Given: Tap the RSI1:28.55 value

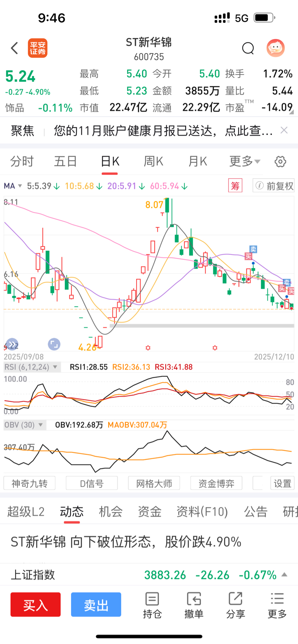Looking at the screenshot, I should [x=89, y=367].
